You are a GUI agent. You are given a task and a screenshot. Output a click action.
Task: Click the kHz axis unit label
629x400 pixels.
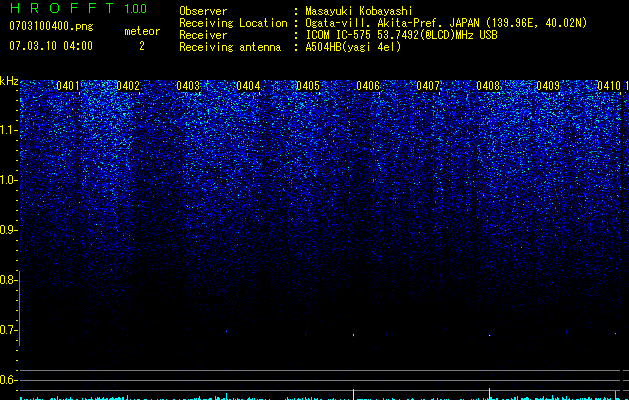click(9, 81)
